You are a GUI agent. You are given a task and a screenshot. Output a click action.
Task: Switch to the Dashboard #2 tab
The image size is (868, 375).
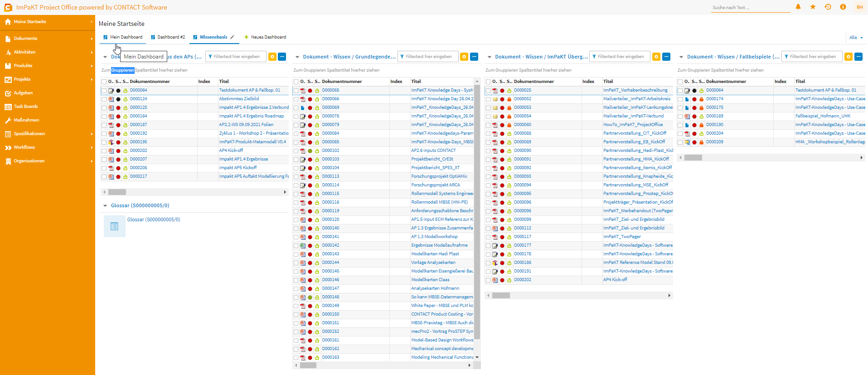(x=168, y=37)
